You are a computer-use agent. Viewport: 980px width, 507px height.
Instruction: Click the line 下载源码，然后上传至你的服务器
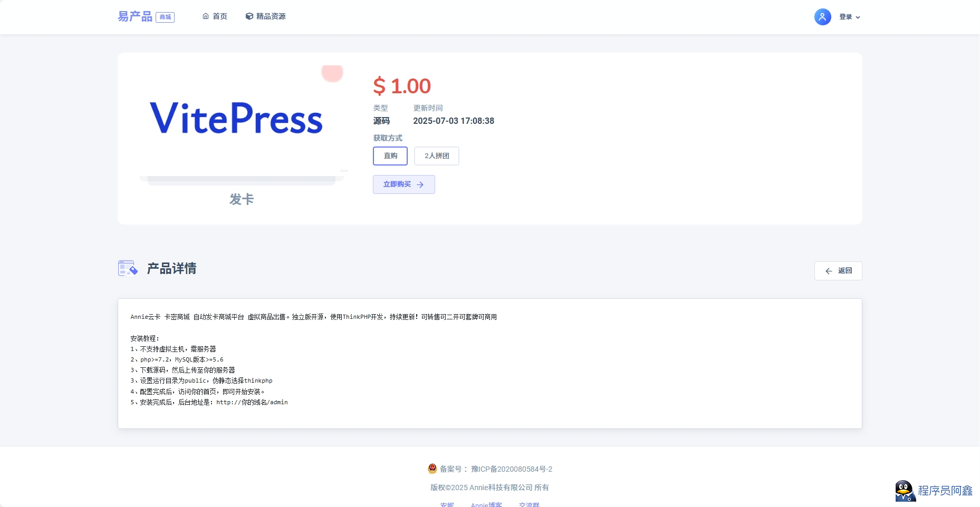(x=183, y=370)
